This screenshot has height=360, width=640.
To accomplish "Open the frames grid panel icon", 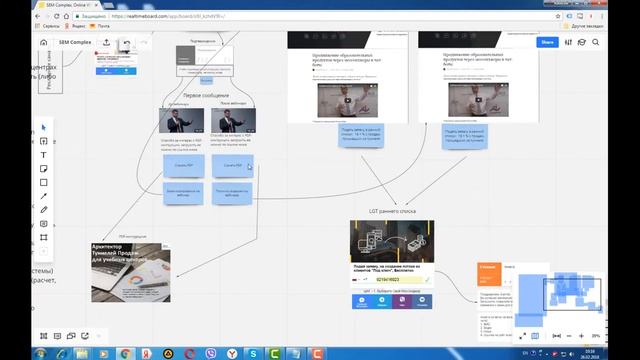I will coord(44,336).
